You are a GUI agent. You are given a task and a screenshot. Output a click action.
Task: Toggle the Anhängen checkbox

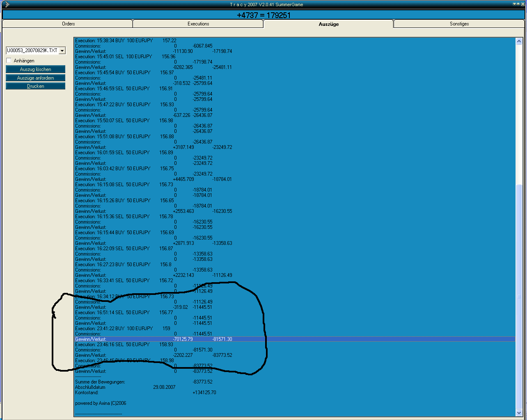tap(9, 60)
